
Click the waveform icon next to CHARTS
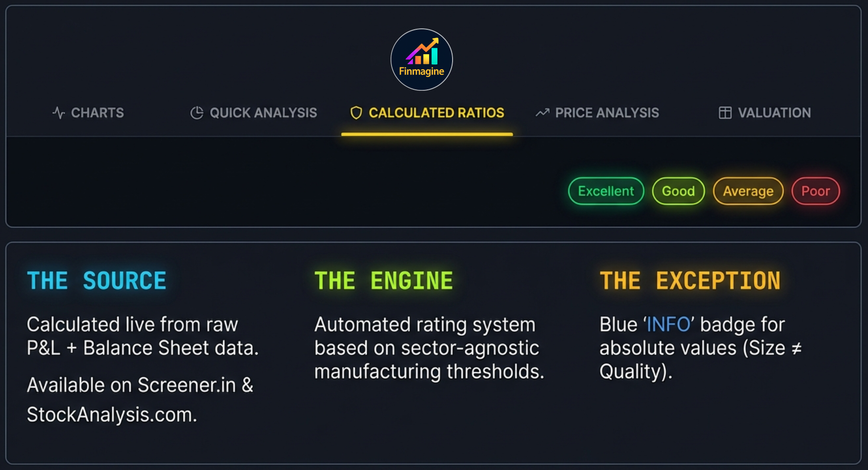(x=58, y=113)
